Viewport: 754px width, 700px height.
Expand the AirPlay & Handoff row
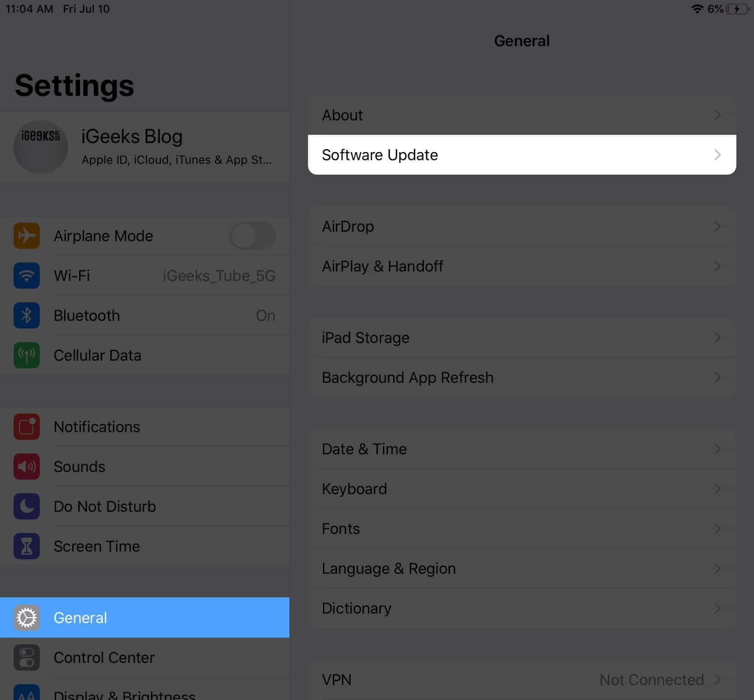pyautogui.click(x=520, y=267)
